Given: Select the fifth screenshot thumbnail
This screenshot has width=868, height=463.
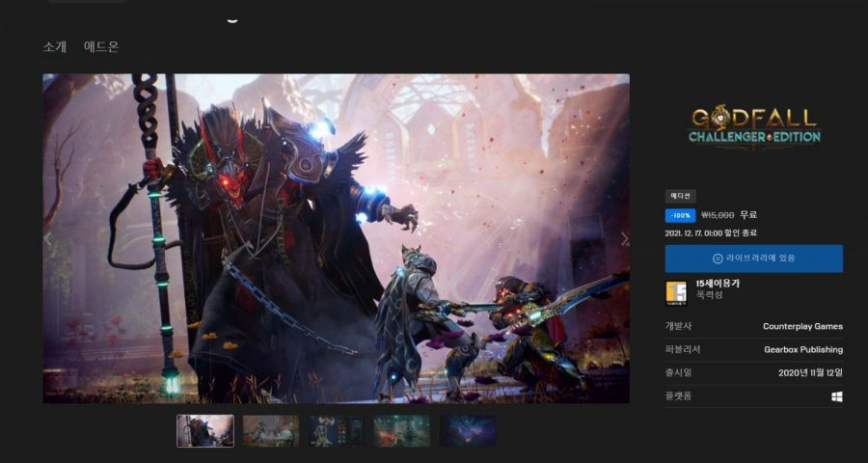Looking at the screenshot, I should [468, 431].
